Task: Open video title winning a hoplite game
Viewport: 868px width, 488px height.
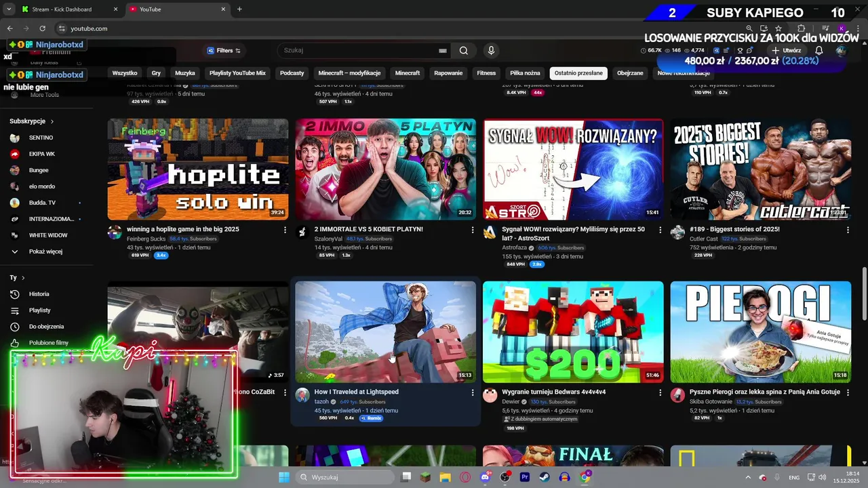Action: tap(183, 229)
